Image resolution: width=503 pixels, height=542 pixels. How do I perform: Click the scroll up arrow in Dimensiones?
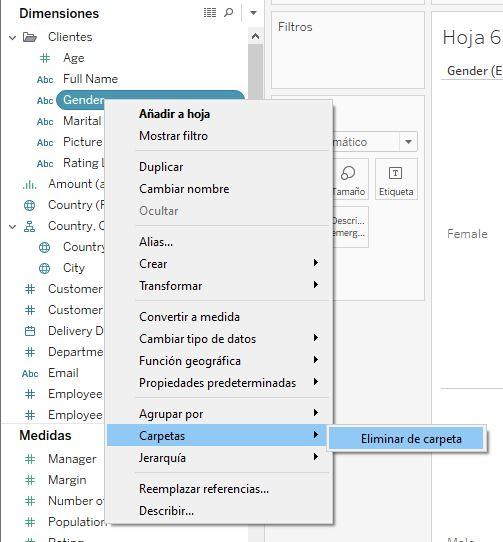pos(255,36)
